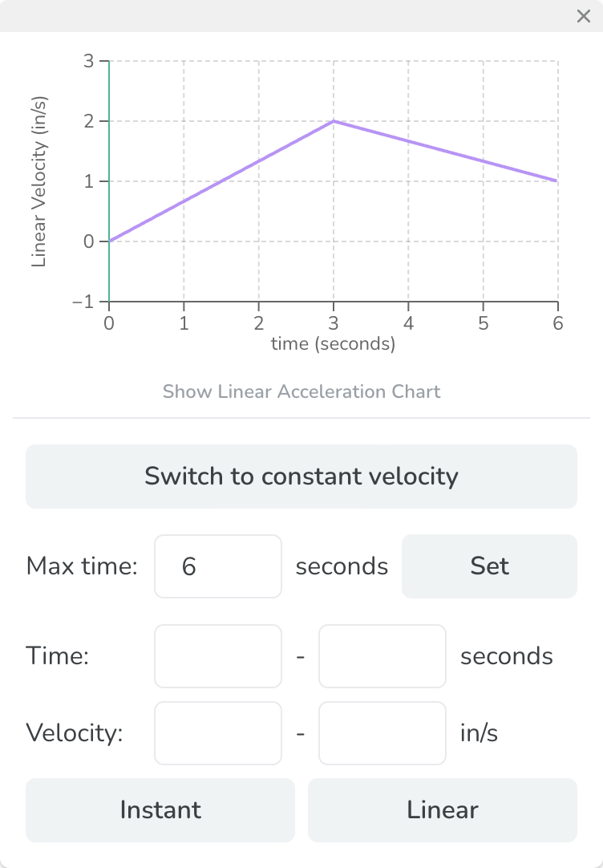The image size is (603, 868).
Task: Click the "Linear Velocity (in/s)" axis title
Action: pos(38,181)
